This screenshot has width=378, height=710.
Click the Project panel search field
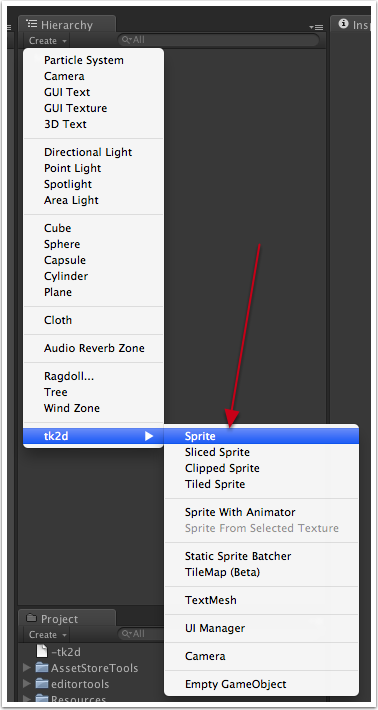140,634
